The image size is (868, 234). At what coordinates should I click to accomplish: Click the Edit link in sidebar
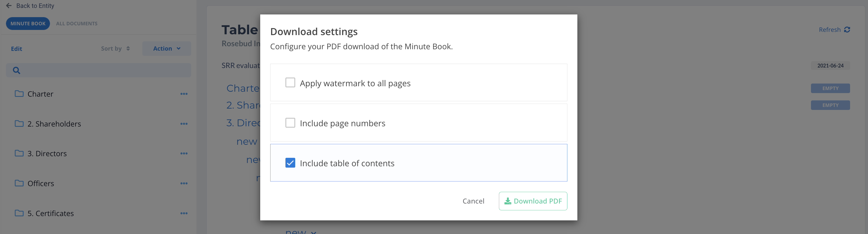(x=17, y=49)
